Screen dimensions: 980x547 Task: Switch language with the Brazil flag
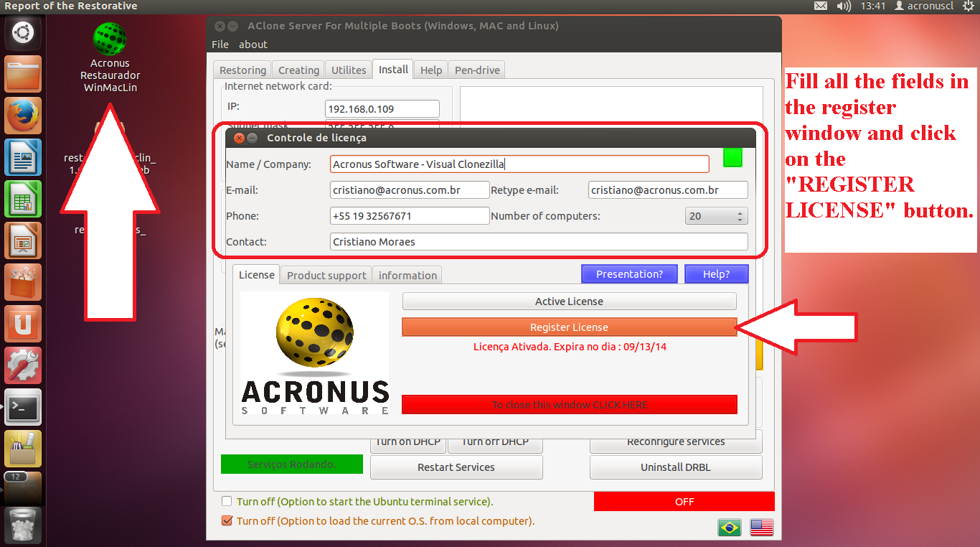[730, 527]
